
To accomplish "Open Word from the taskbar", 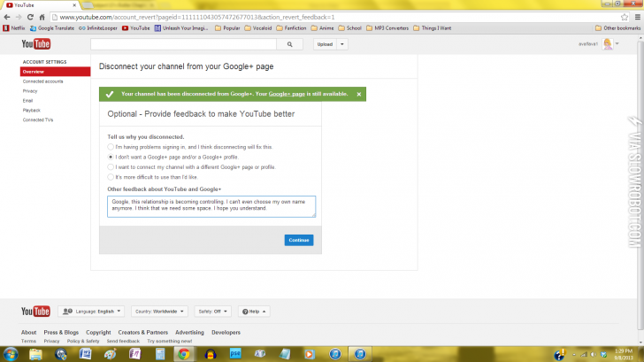I will pyautogui.click(x=86, y=354).
